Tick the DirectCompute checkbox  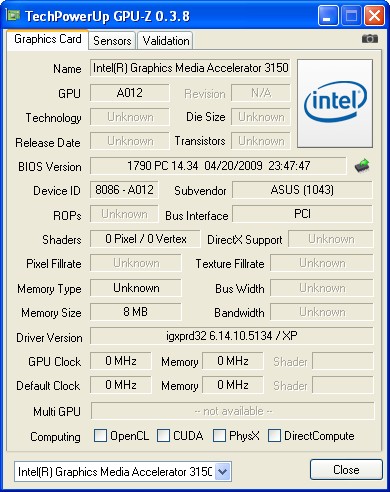(x=274, y=435)
